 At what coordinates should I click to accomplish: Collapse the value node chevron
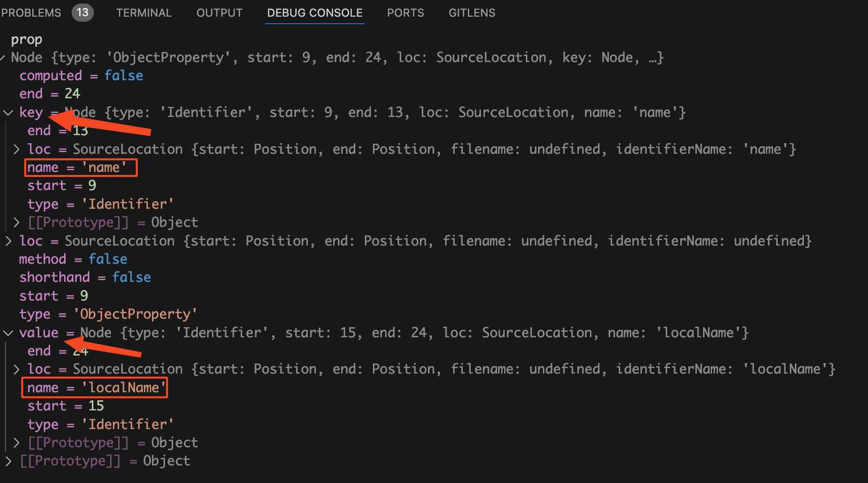[8, 333]
